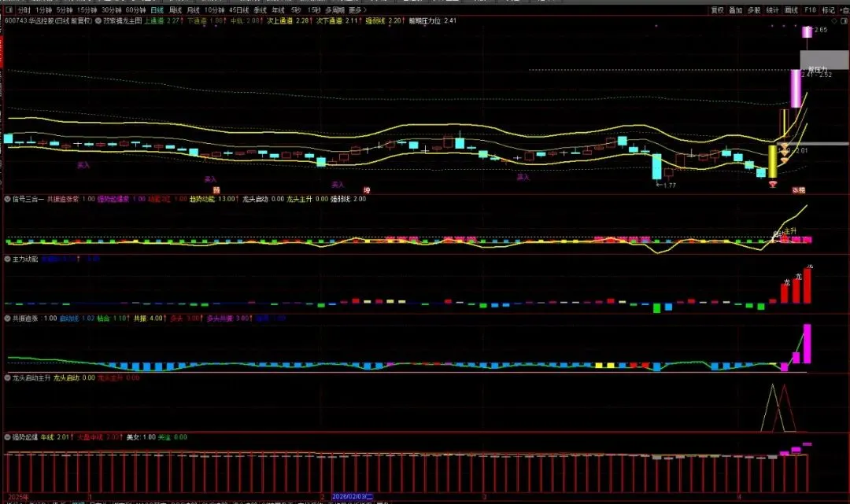Click the 2.65 high price label

[x=820, y=30]
